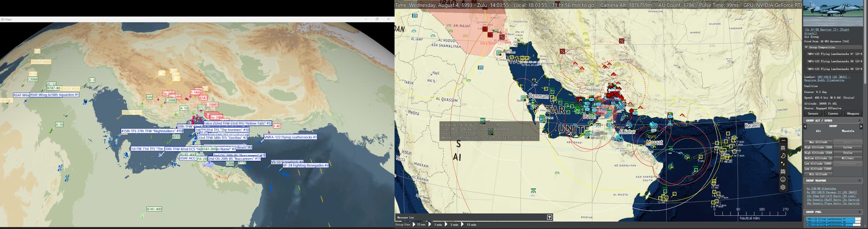Image resolution: width=868 pixels, height=229 pixels.
Task: Click the IME emoji smiley icon
Action: pos(783,180)
